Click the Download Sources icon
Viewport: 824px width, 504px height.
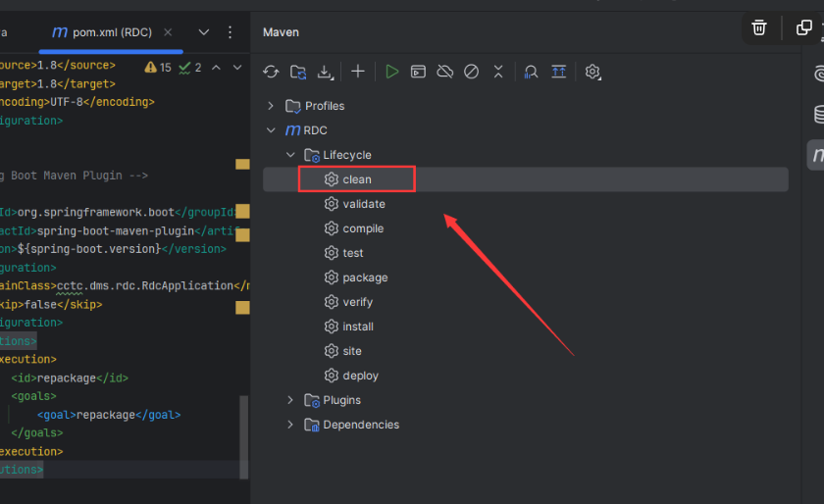pyautogui.click(x=325, y=72)
